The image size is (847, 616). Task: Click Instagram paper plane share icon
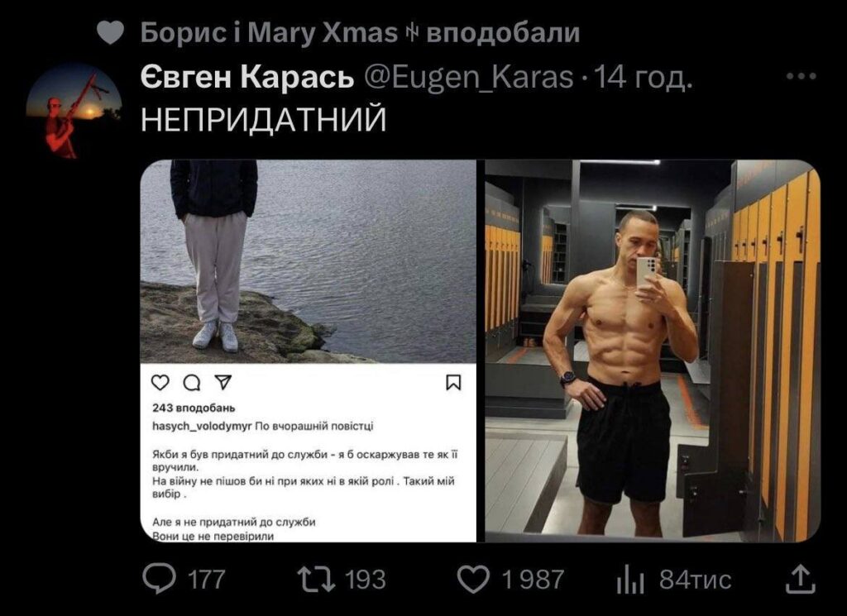(223, 382)
